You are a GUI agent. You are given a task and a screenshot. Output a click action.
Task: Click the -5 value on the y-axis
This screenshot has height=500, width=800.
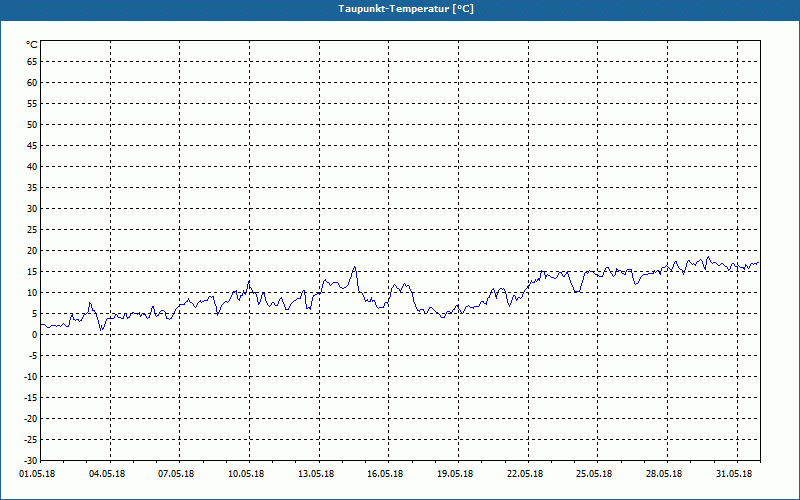pos(33,356)
